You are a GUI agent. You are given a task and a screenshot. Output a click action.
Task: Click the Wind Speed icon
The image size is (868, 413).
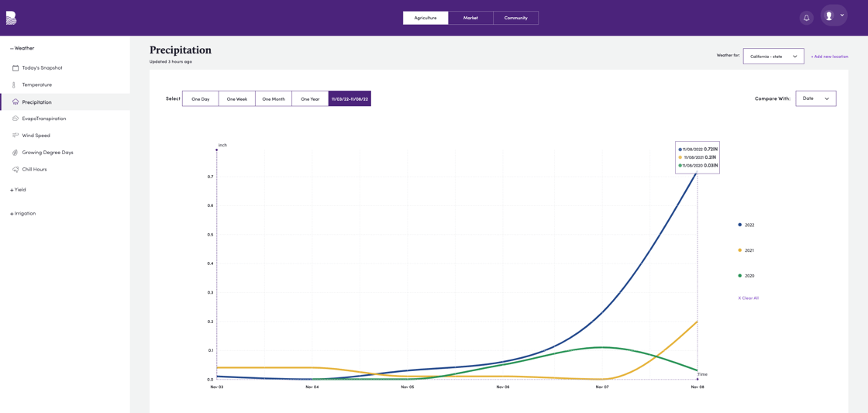pos(15,136)
